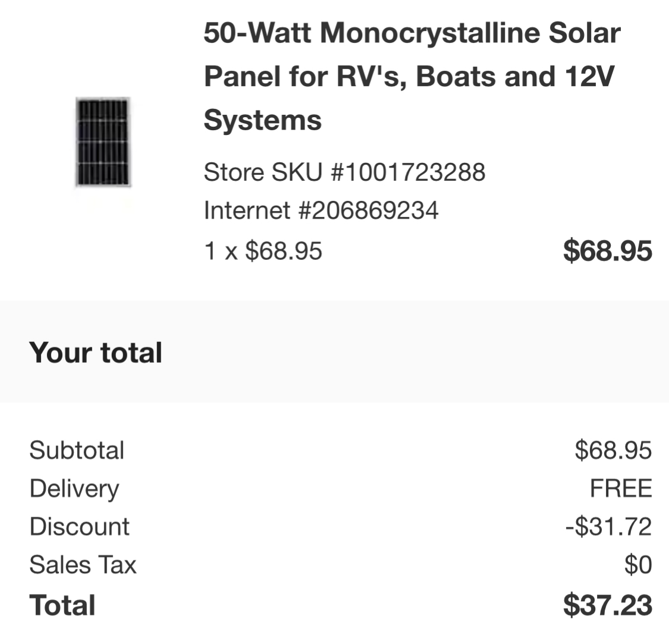This screenshot has height=644, width=669.
Task: Select the final total $37.23
Action: pyautogui.click(x=608, y=605)
